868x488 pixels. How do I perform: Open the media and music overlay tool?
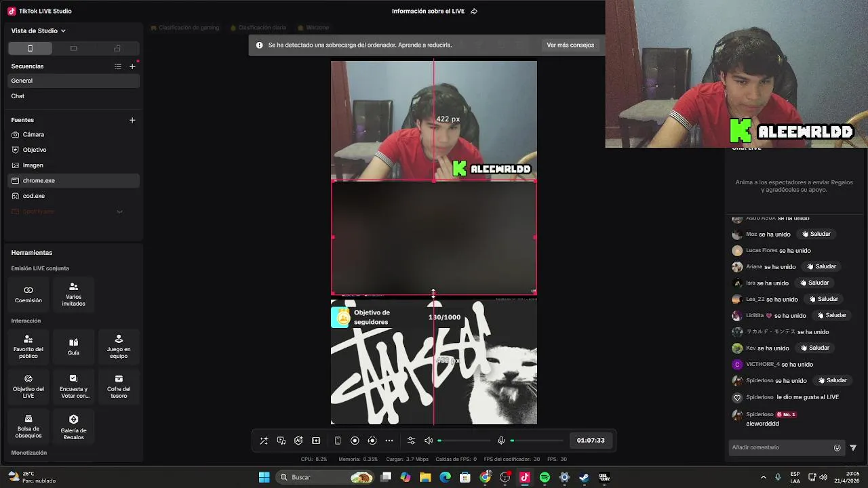pos(281,441)
